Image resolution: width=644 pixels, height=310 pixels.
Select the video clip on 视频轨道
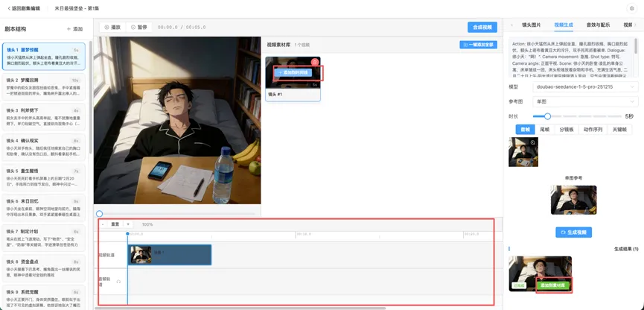pos(170,255)
